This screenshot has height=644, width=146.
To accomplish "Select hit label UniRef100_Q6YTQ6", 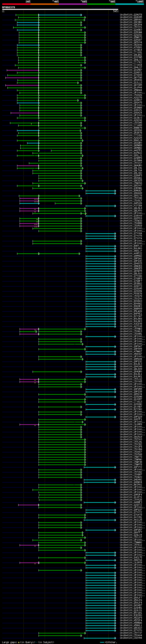I will click(x=131, y=78).
